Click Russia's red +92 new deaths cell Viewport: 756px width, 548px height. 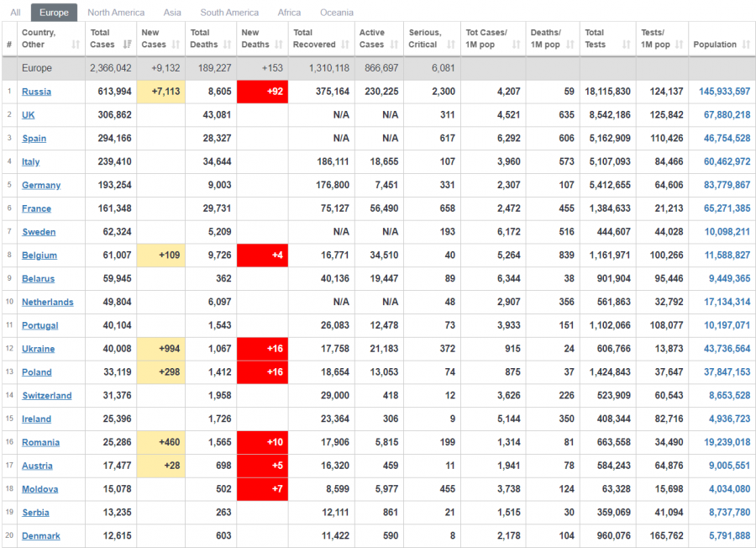click(x=262, y=92)
